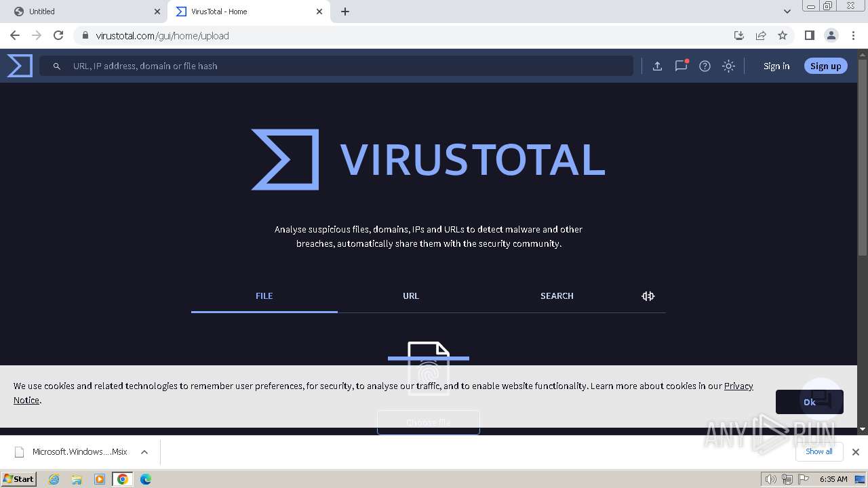Open Microsoft Edge from taskbar
The height and width of the screenshot is (488, 868).
pyautogui.click(x=146, y=479)
